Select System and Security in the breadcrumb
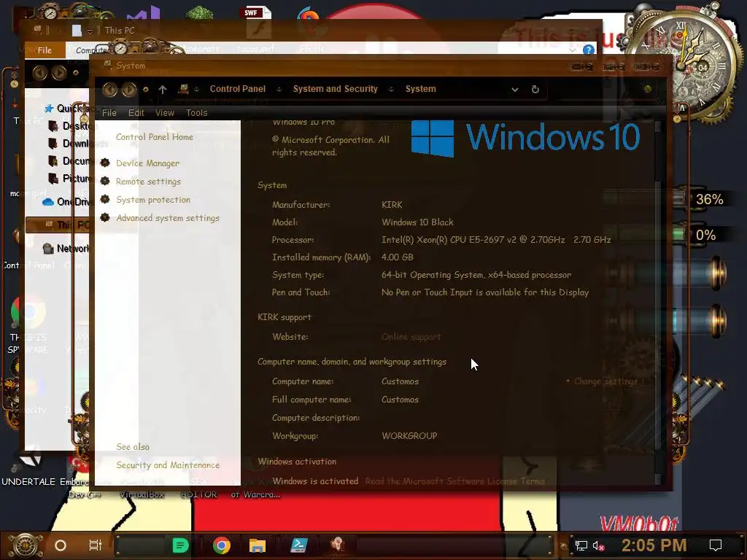 (x=335, y=88)
